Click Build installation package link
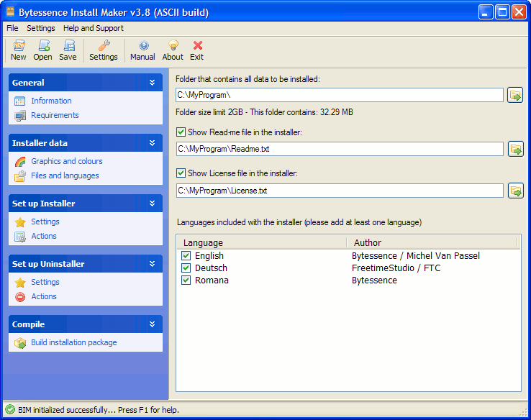531x420 pixels. click(x=74, y=342)
